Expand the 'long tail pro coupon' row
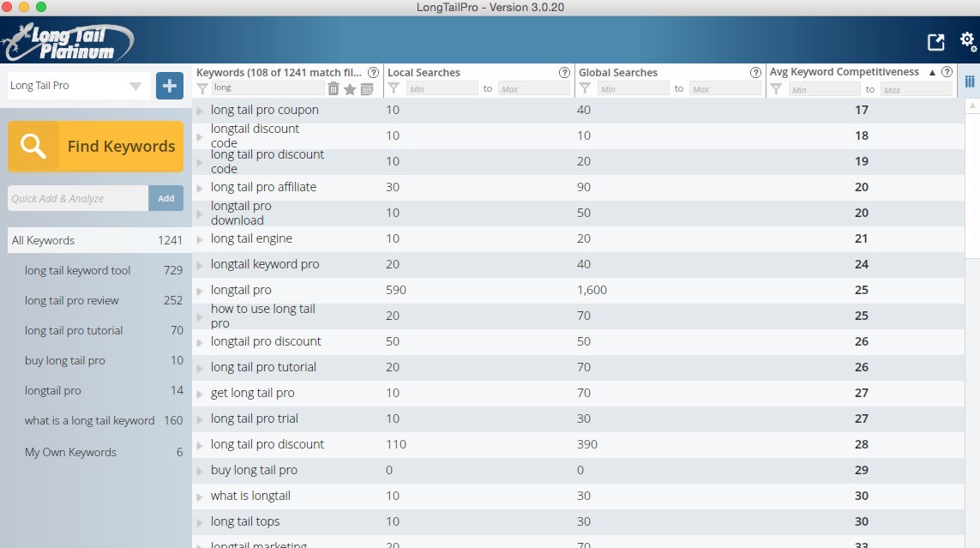 tap(200, 111)
